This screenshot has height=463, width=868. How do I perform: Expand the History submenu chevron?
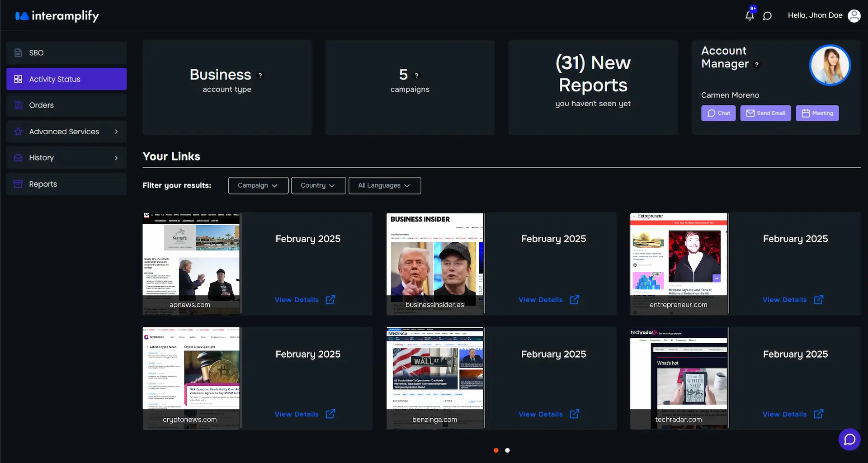116,158
